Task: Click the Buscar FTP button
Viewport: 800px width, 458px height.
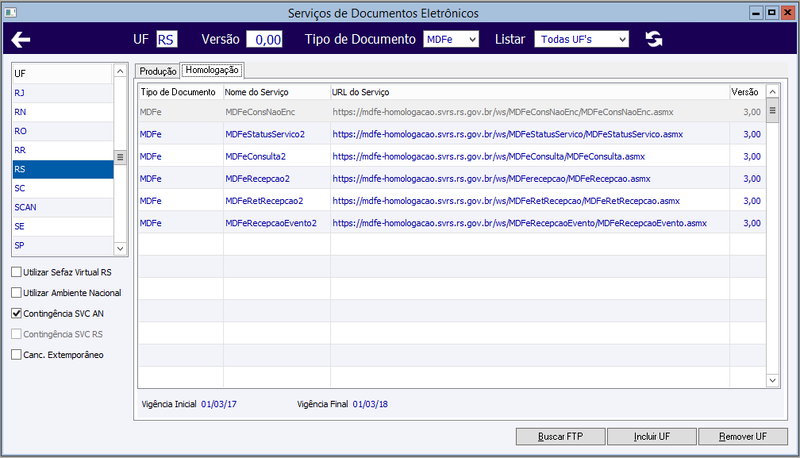Action: [x=560, y=437]
